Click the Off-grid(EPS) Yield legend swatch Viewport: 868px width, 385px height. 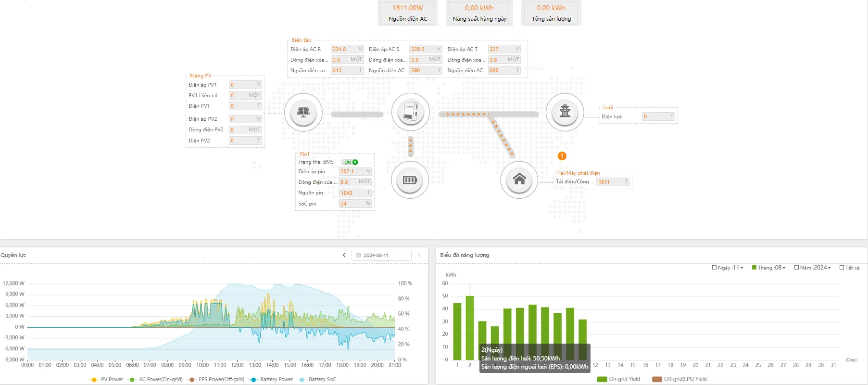point(657,379)
